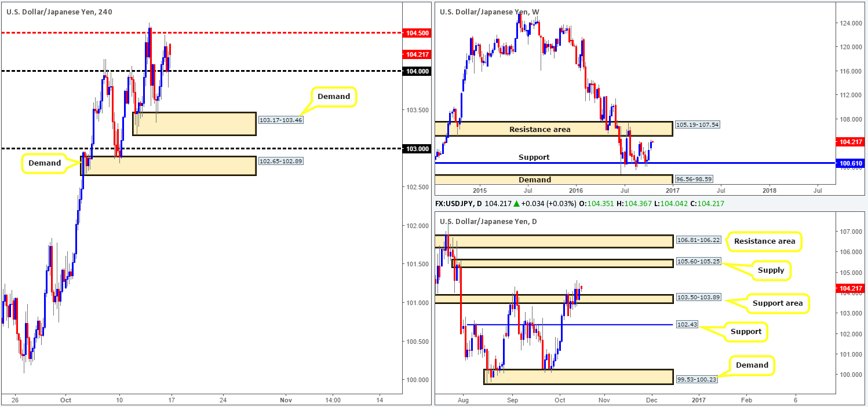This screenshot has width=868, height=407.
Task: Click the L:104.042 low value
Action: coord(672,204)
